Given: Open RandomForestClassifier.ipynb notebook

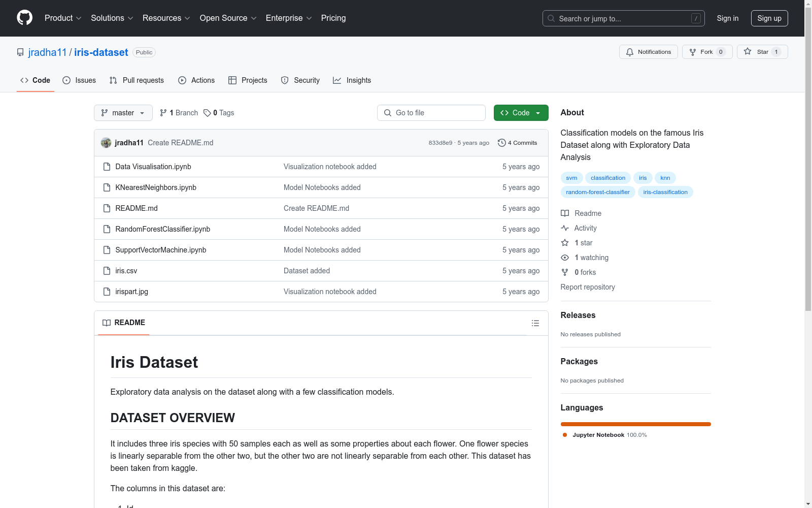Looking at the screenshot, I should click(163, 229).
